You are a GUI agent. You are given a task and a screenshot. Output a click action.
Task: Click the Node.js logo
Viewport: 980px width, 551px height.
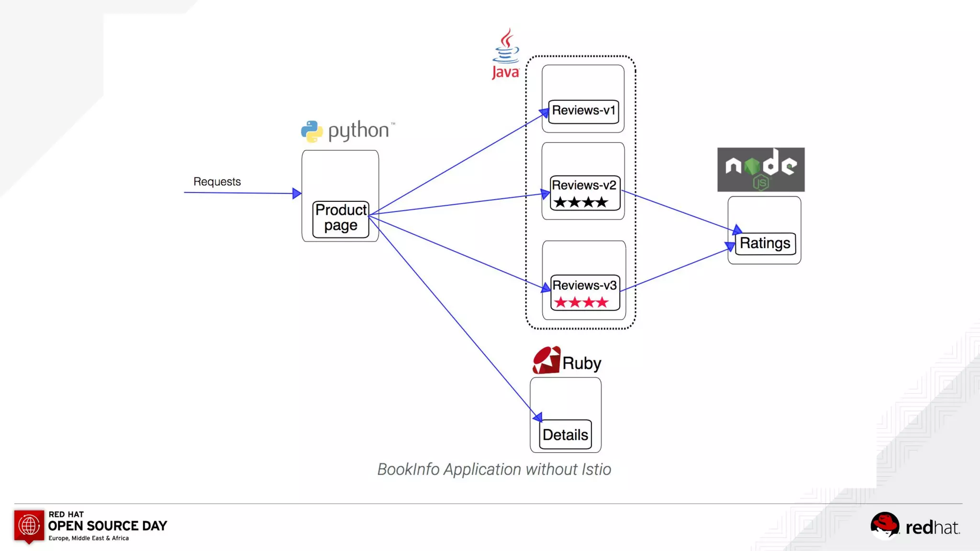[x=761, y=169]
